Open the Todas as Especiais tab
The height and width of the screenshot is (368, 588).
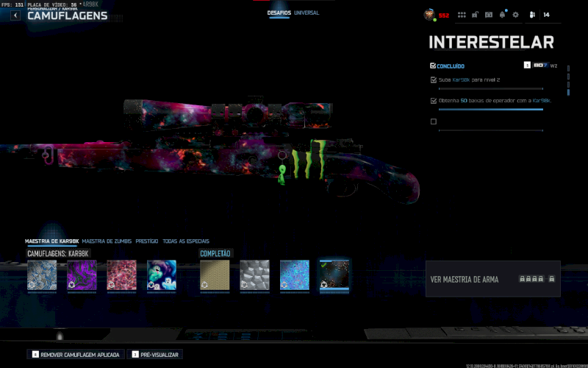tap(186, 241)
